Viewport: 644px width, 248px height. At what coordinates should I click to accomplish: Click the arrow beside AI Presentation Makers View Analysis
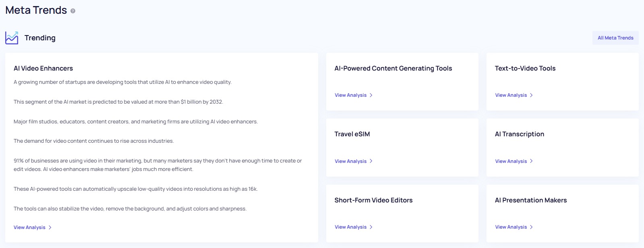tap(532, 227)
